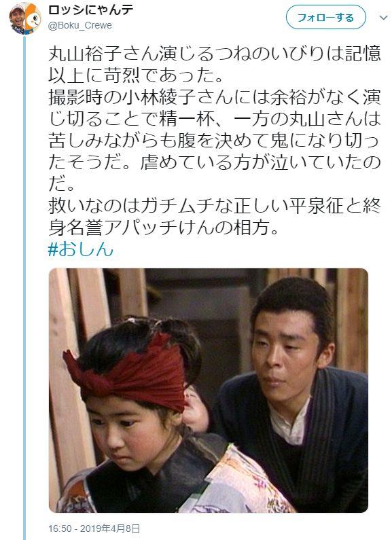Open the #おしん hashtag
Viewport: 392px width, 540px height.
coord(81,249)
